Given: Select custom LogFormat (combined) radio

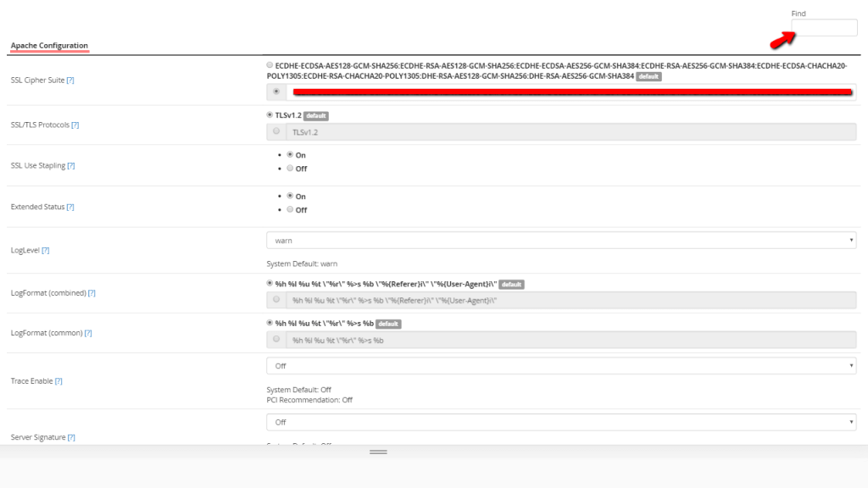Looking at the screenshot, I should 276,299.
